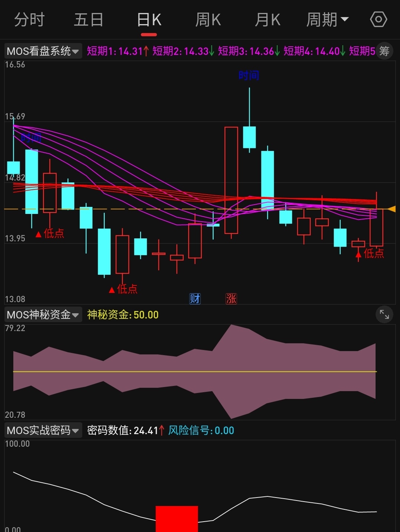Tap 短期3: 14.36 value
Screen dimensions: 400x532
coord(249,51)
